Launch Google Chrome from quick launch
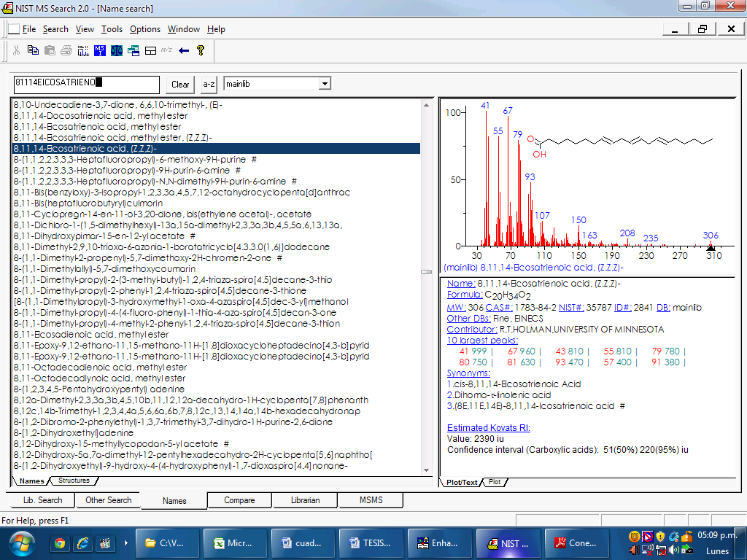This screenshot has width=747, height=560. 60,542
